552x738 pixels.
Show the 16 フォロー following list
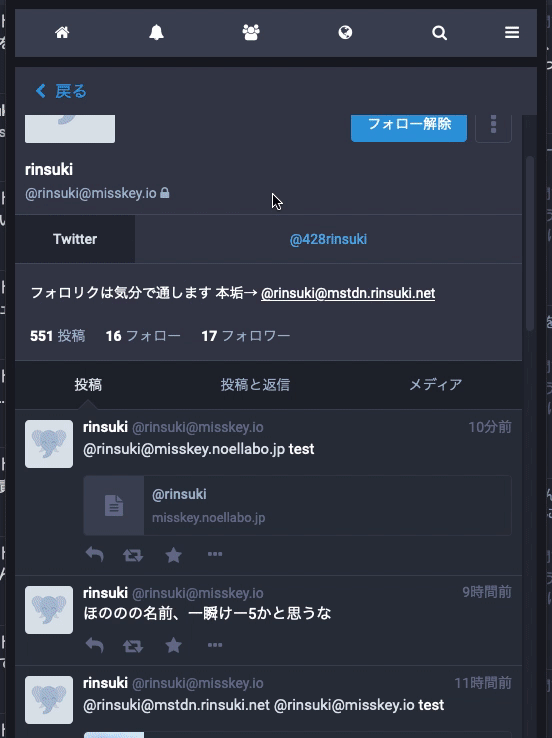point(143,336)
